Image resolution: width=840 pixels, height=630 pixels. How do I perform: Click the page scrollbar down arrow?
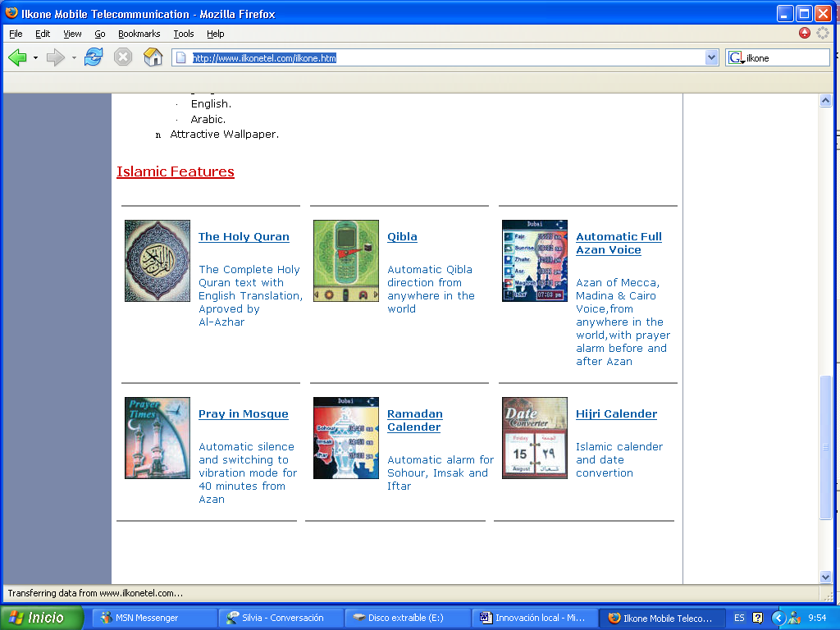coord(825,577)
